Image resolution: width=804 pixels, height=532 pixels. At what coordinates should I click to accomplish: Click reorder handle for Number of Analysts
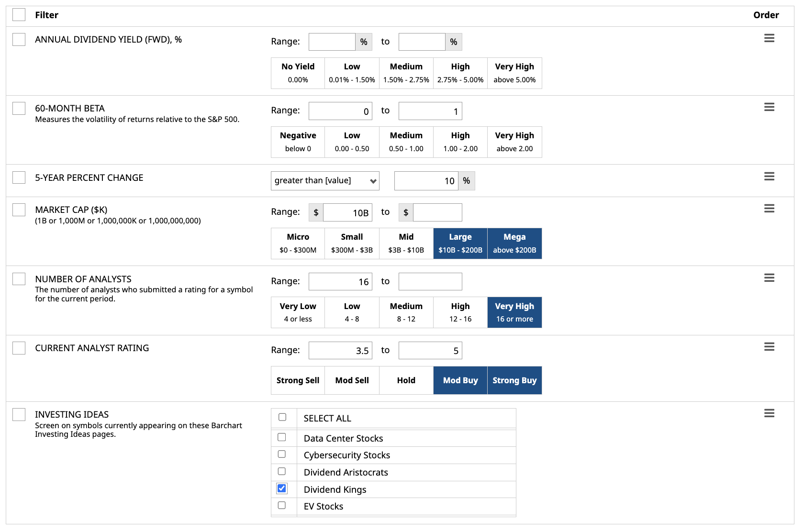pyautogui.click(x=769, y=278)
